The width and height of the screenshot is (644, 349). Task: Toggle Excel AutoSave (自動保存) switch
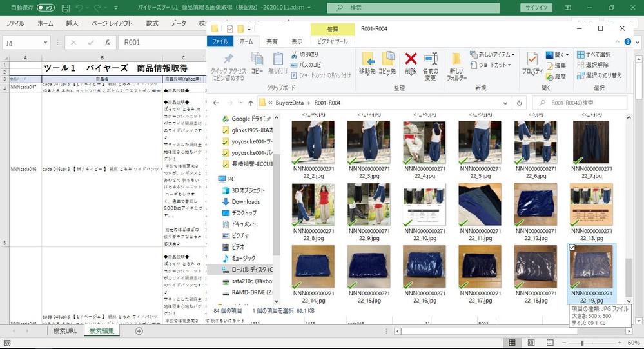[x=46, y=8]
